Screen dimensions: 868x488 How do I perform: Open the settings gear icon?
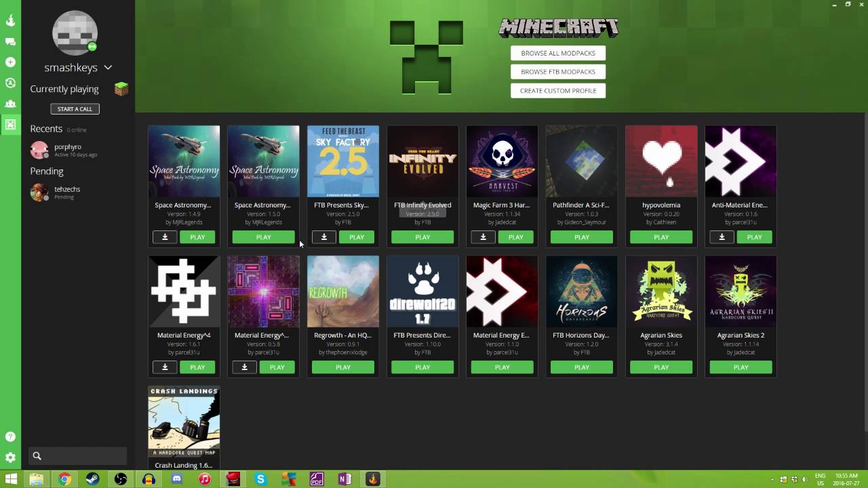point(10,457)
